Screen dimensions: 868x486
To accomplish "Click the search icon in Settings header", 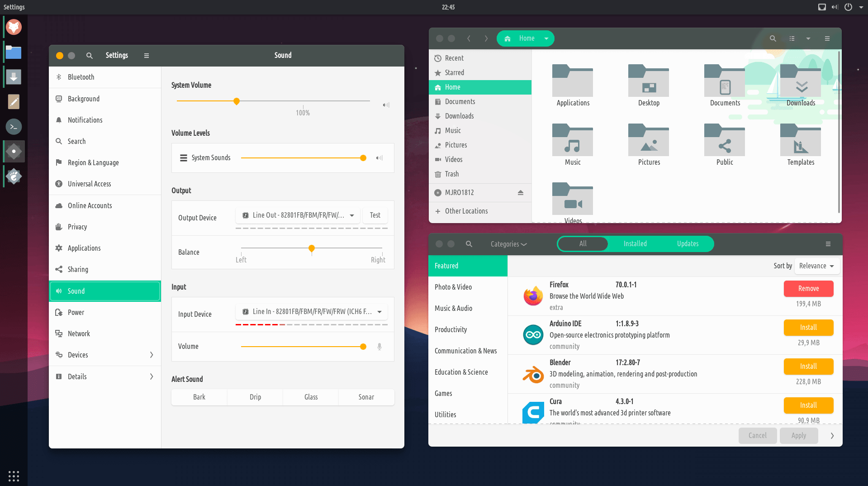I will (90, 55).
